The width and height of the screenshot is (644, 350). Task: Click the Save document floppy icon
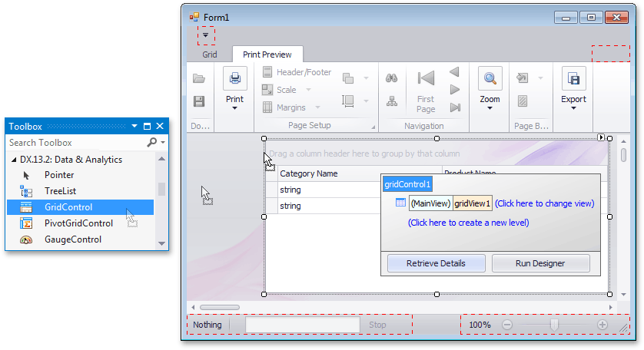tap(199, 101)
